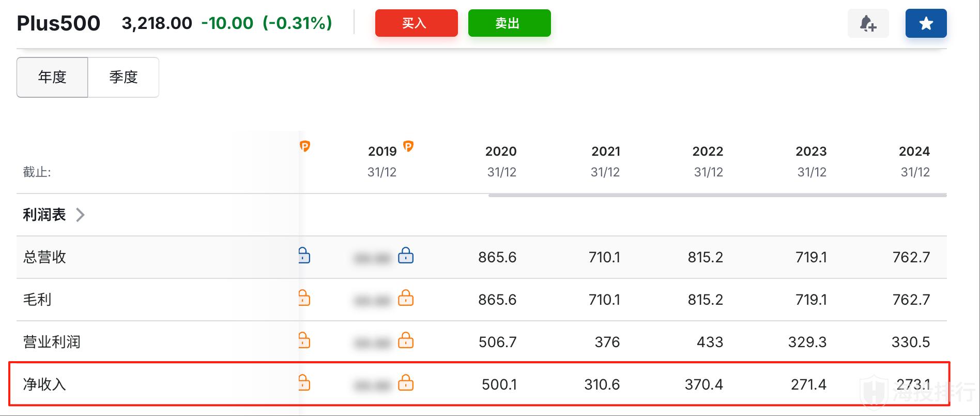Viewport: 980px width, 416px height.
Task: Open the 利润表 income statement section
Action: (x=44, y=215)
